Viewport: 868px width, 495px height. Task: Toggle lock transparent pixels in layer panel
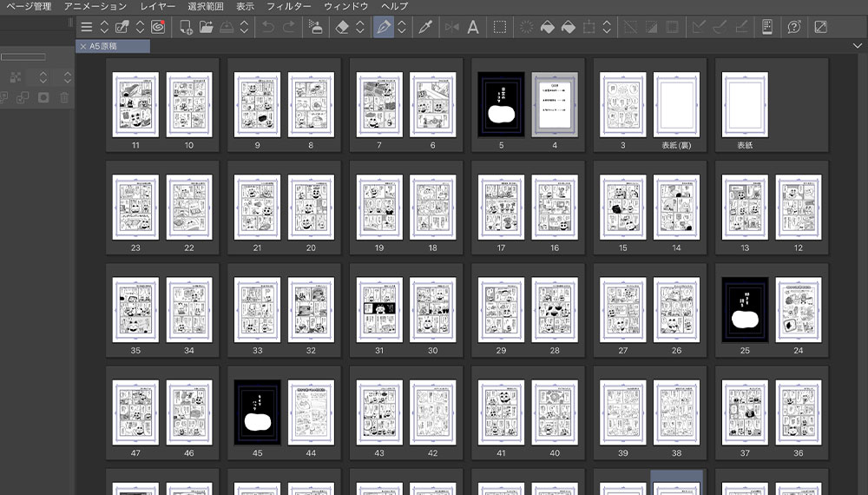coord(15,78)
